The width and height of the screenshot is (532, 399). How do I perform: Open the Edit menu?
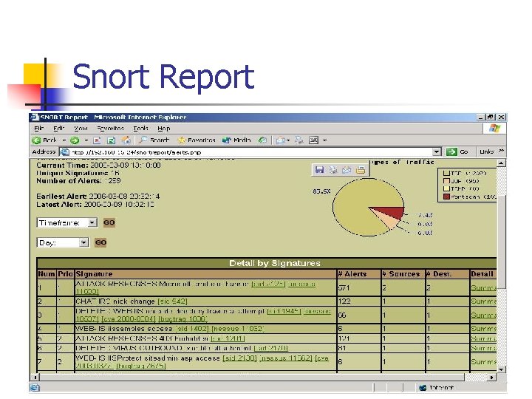58,129
